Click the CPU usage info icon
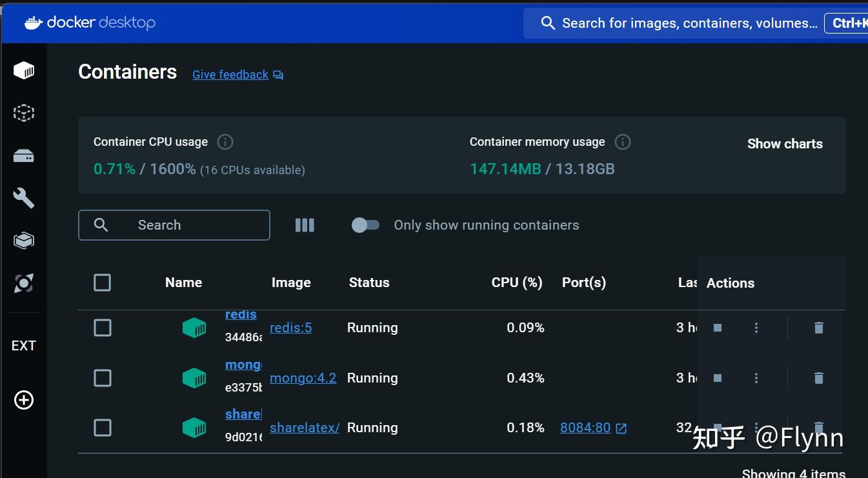 225,142
